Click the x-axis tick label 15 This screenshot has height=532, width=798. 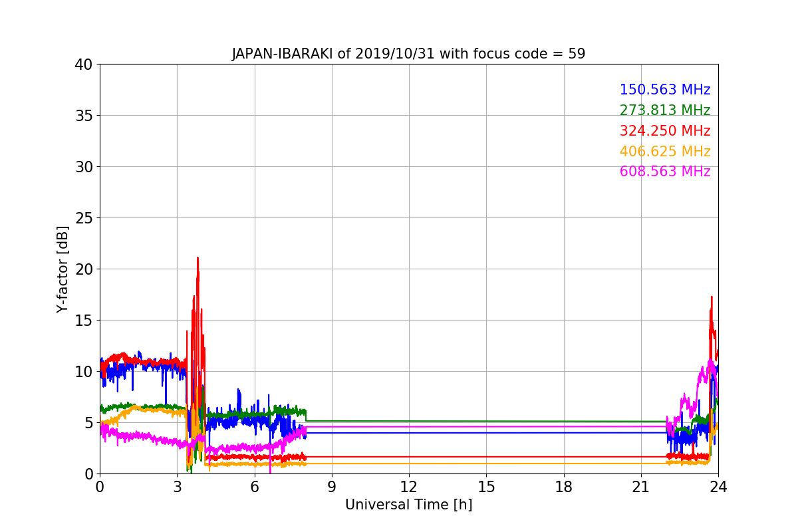point(486,487)
